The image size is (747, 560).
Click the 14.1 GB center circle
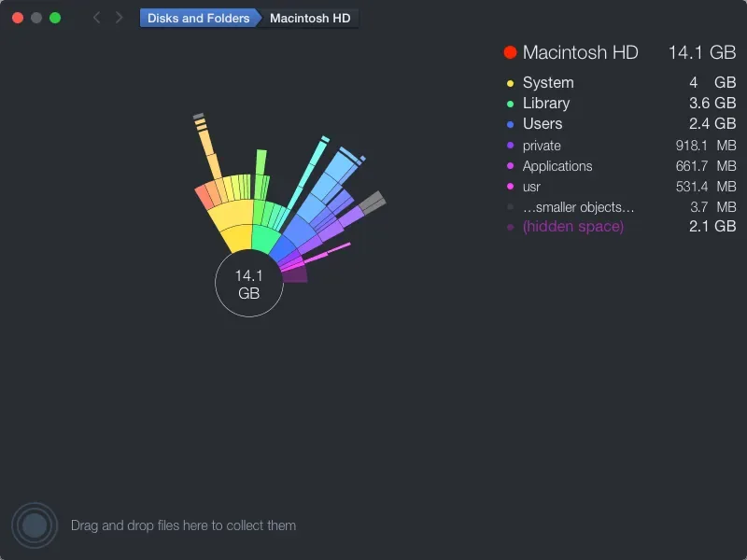pyautogui.click(x=249, y=284)
